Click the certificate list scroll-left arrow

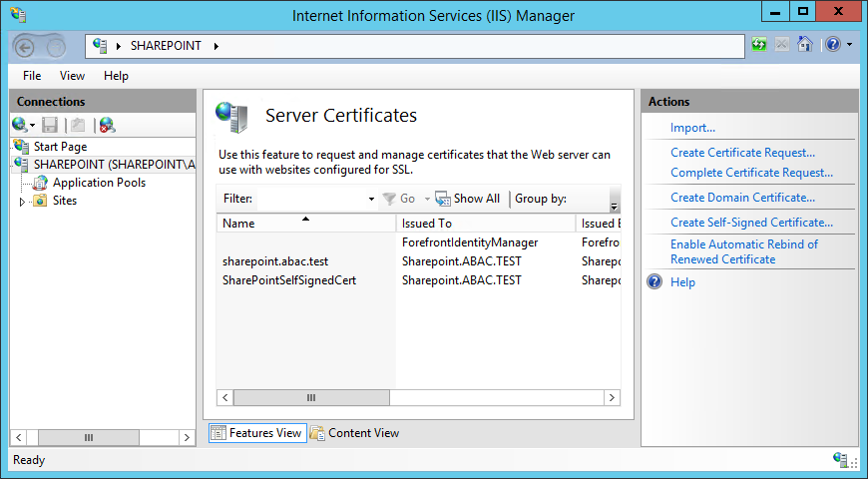tap(224, 397)
